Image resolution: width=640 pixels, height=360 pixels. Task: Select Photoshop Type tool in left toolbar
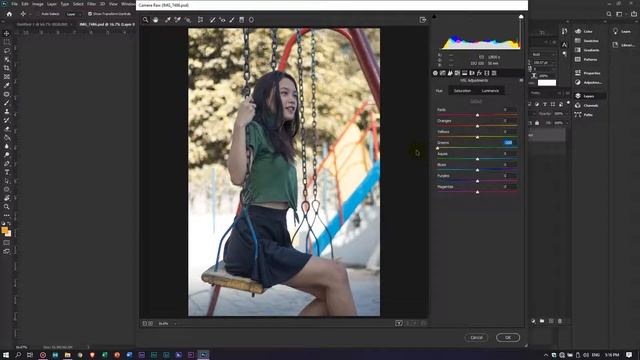(x=7, y=172)
